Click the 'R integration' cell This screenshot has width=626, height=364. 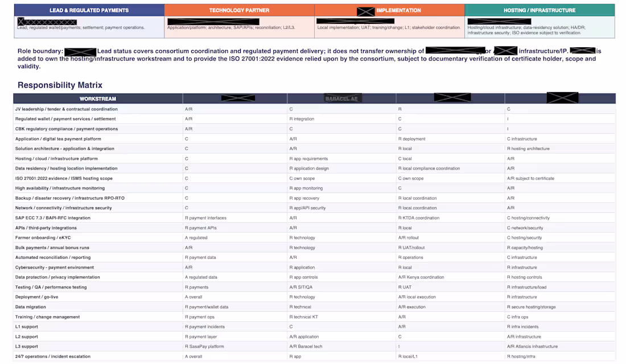(x=302, y=119)
